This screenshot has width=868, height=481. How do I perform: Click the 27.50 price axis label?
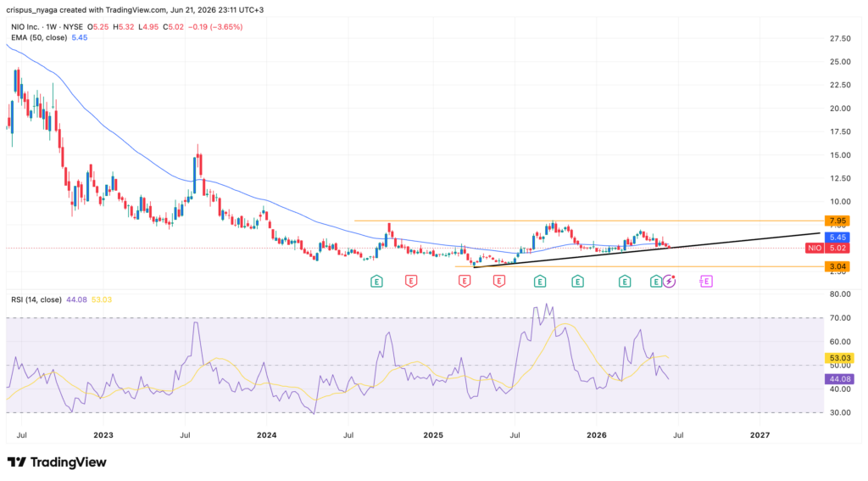pos(840,39)
